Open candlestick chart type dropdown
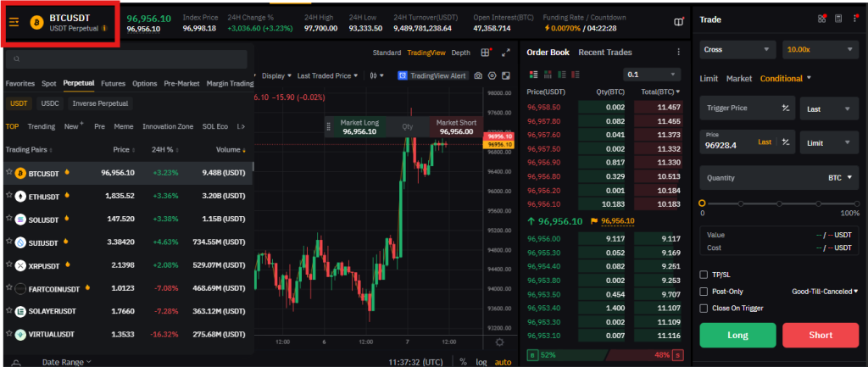The image size is (868, 367). pos(377,75)
